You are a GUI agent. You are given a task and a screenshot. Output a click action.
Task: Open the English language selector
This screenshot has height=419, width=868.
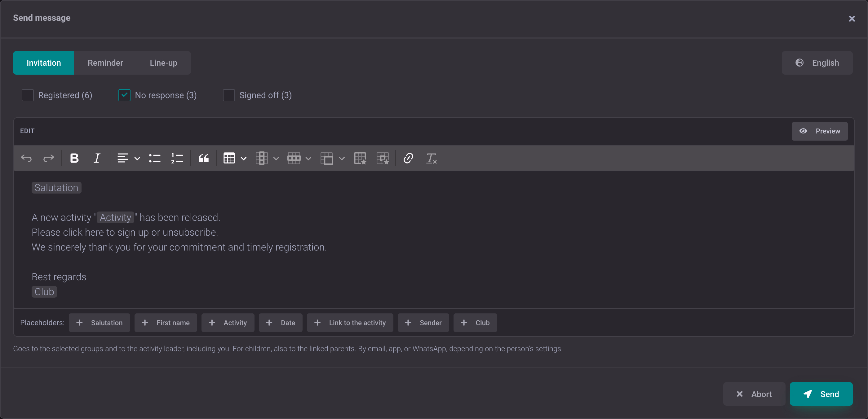pyautogui.click(x=817, y=63)
